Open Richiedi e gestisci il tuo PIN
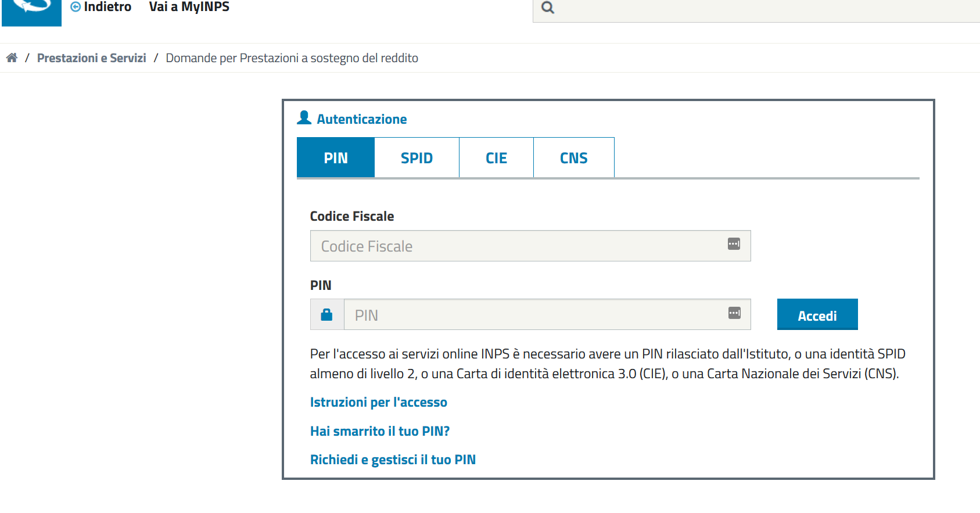Viewport: 980px width, 513px height. [x=393, y=460]
